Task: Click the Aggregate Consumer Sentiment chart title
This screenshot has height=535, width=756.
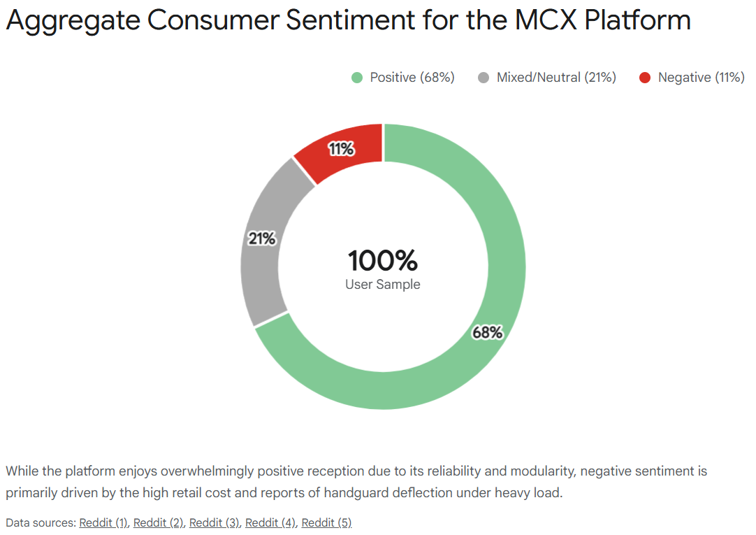Action: pos(348,21)
